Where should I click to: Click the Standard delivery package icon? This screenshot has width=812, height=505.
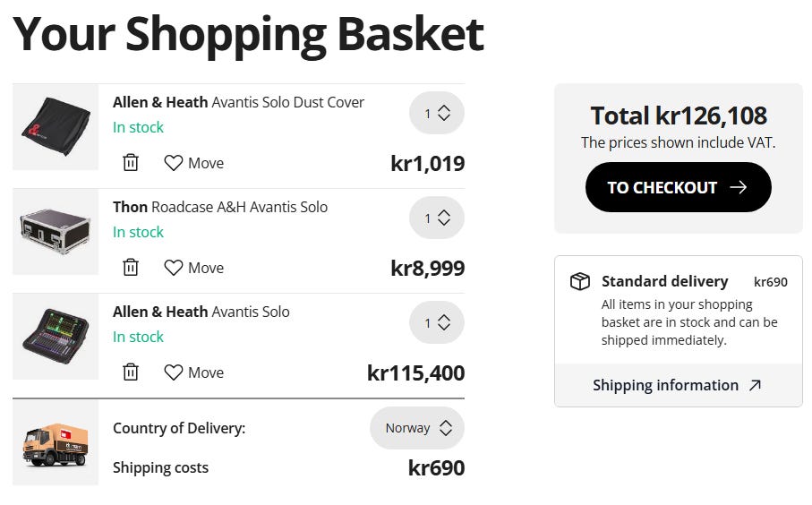tap(580, 282)
